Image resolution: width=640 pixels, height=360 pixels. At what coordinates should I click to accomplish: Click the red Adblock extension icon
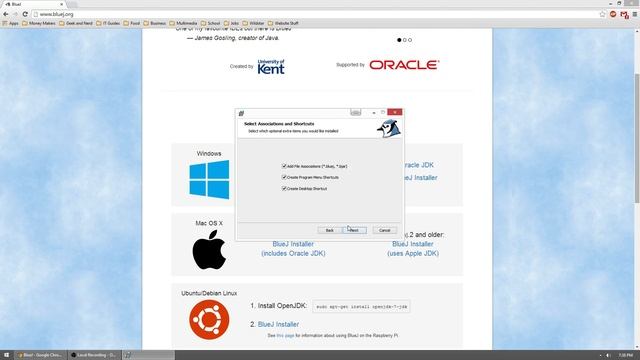(x=613, y=14)
